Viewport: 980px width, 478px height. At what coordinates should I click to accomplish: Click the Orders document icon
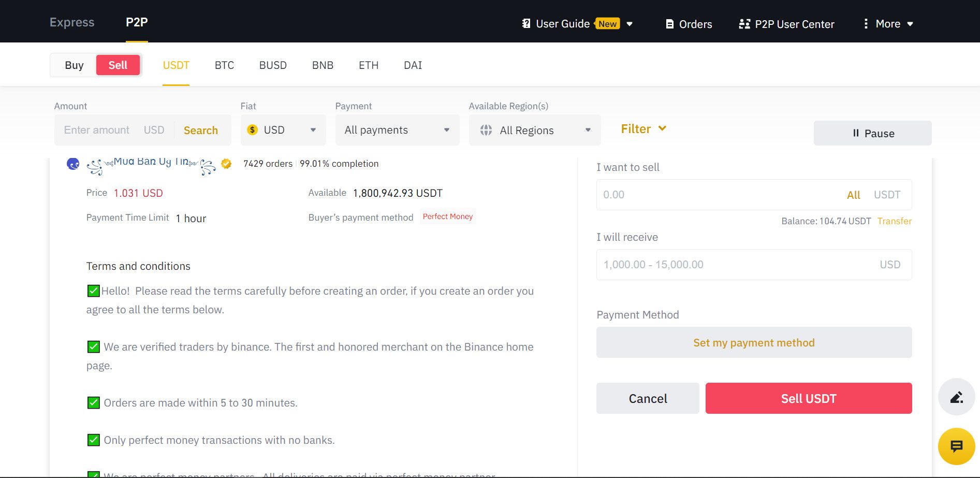point(669,24)
